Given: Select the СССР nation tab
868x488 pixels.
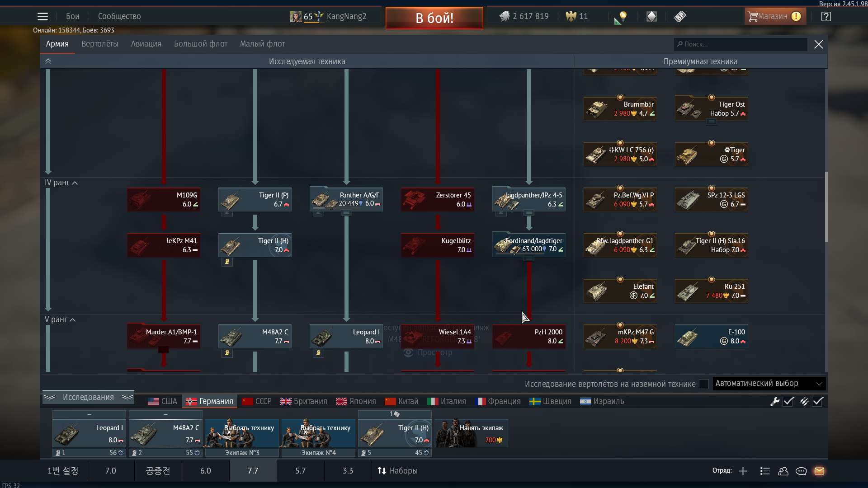Looking at the screenshot, I should click(257, 401).
